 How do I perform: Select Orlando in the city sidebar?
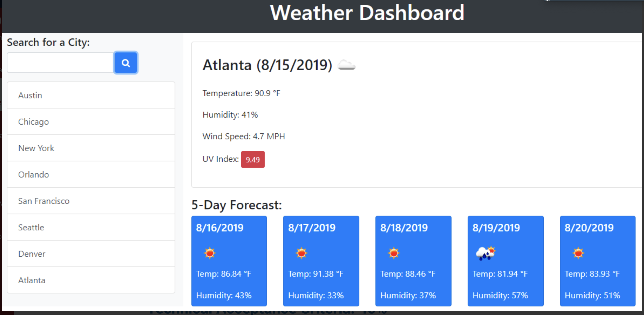[33, 175]
